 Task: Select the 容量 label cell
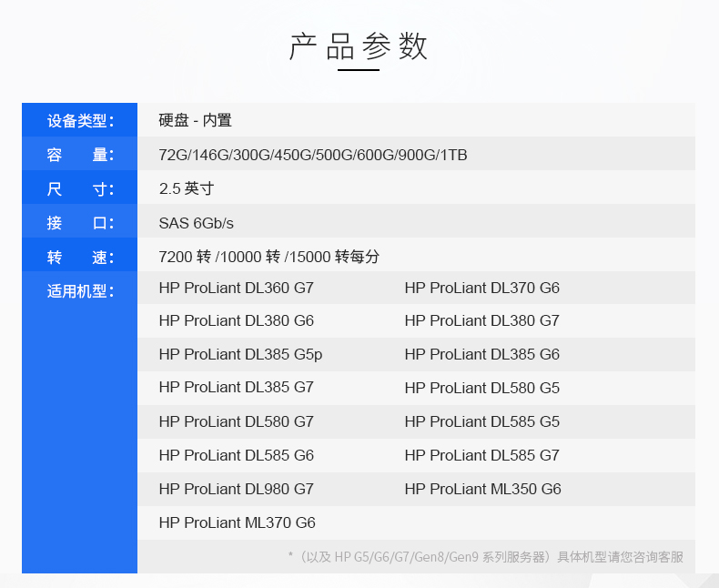click(x=80, y=155)
